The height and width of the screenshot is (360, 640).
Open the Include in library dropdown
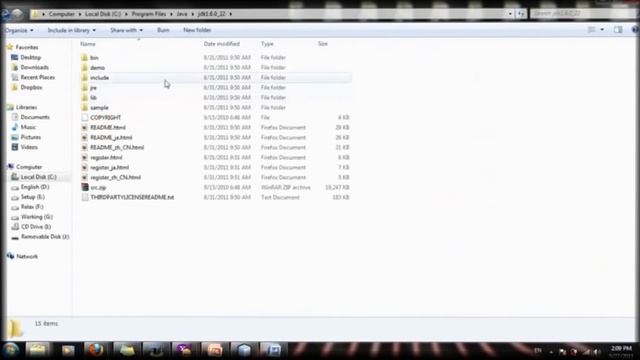(72, 30)
